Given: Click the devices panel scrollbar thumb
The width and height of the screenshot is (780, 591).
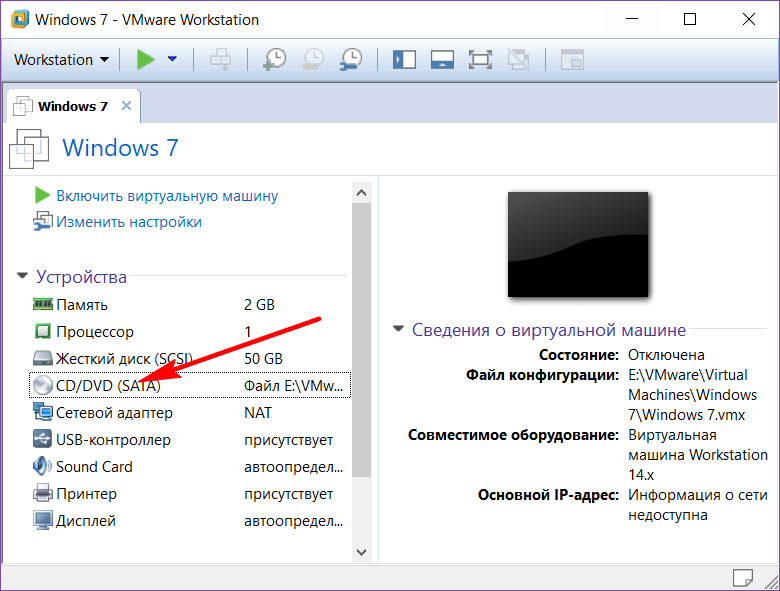Looking at the screenshot, I should tap(362, 340).
